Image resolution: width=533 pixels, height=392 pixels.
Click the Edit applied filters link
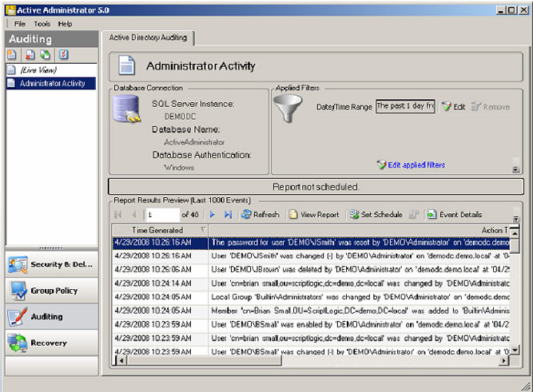[x=411, y=164]
